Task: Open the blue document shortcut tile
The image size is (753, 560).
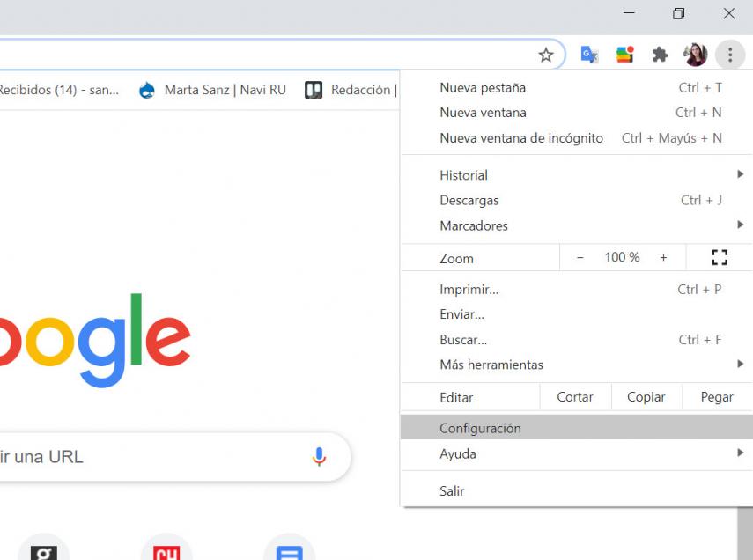Action: click(x=289, y=549)
